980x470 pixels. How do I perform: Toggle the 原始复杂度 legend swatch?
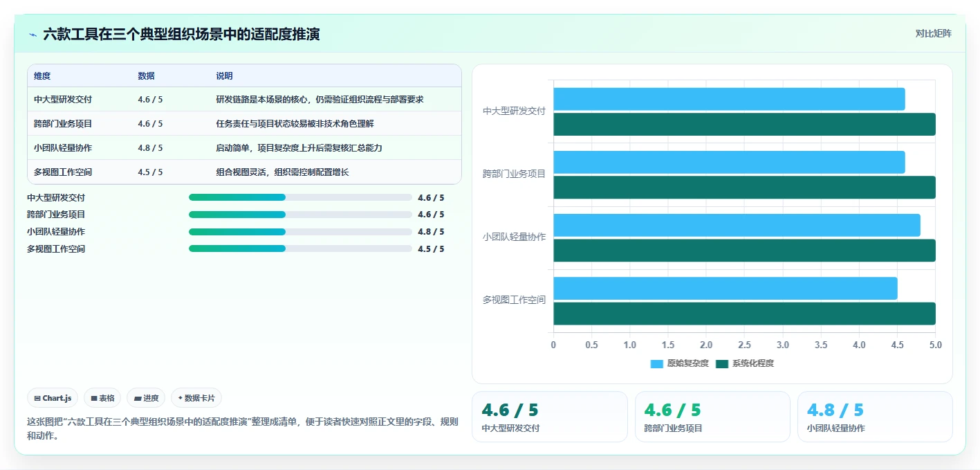tap(656, 363)
